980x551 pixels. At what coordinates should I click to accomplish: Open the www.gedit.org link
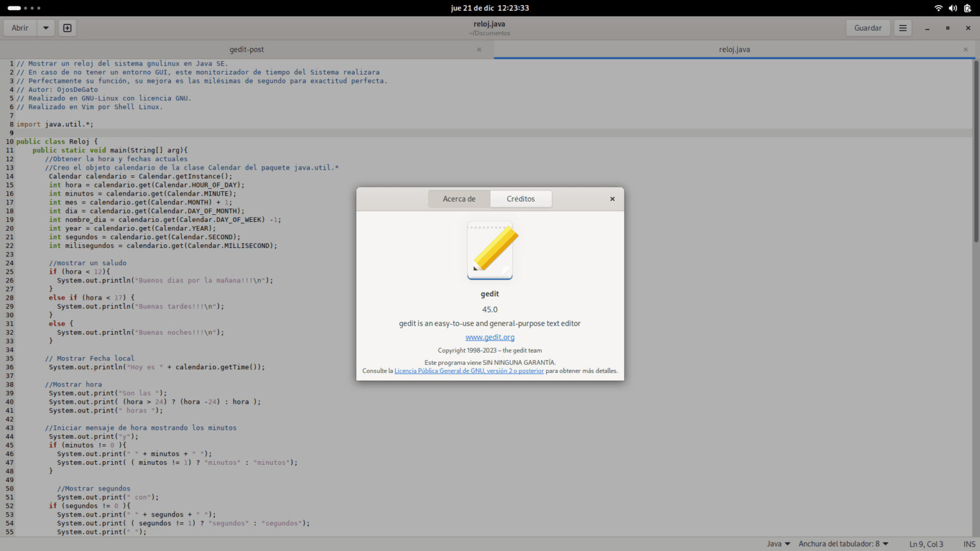click(490, 337)
